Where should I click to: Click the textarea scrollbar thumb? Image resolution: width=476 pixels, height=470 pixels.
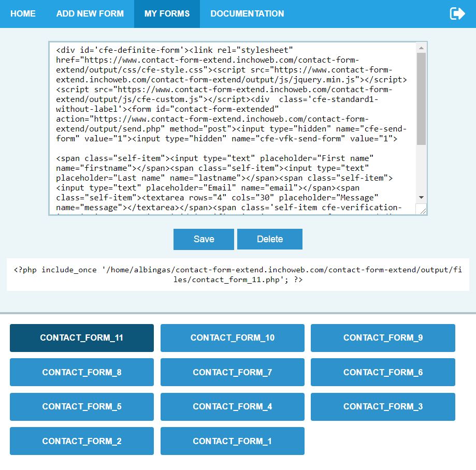421,99
